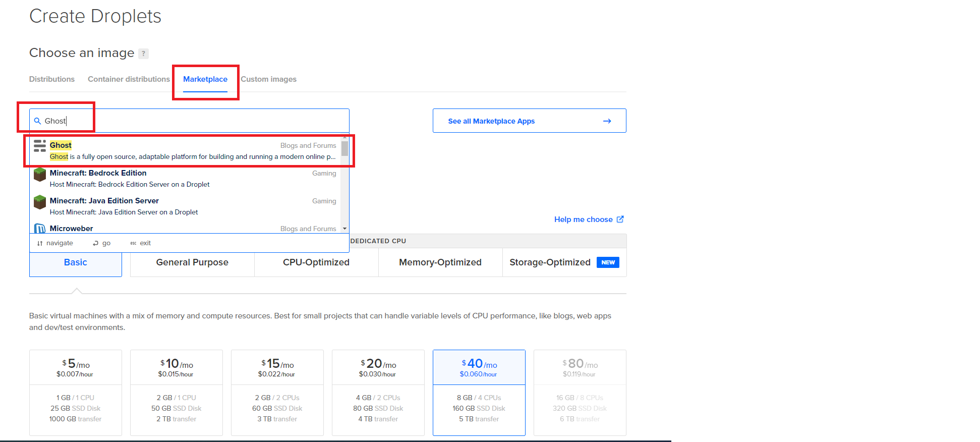Click the results list scrollbar thumb
The width and height of the screenshot is (980, 442).
click(344, 148)
